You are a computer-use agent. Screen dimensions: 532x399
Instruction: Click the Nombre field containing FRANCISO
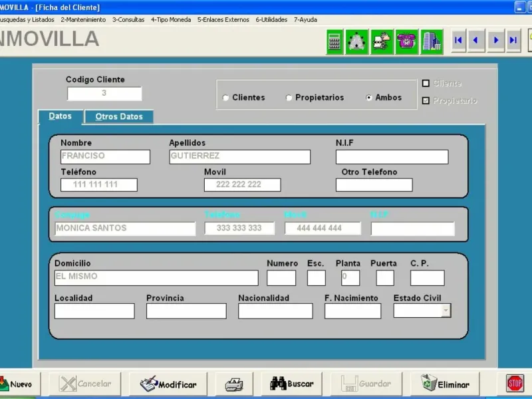pyautogui.click(x=106, y=157)
